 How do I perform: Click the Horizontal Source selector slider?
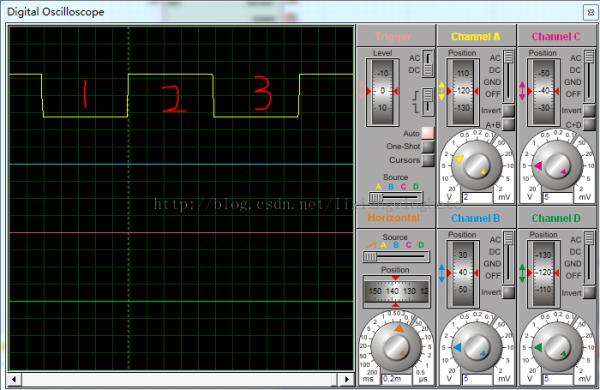click(396, 256)
